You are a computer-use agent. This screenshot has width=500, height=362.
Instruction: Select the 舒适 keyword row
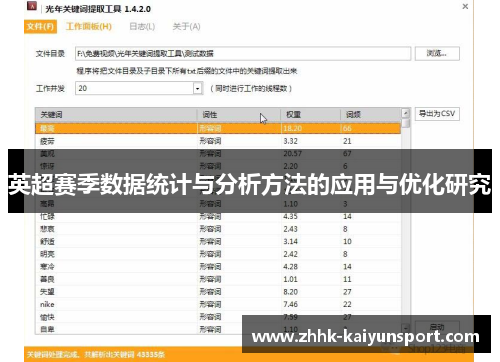218,242
